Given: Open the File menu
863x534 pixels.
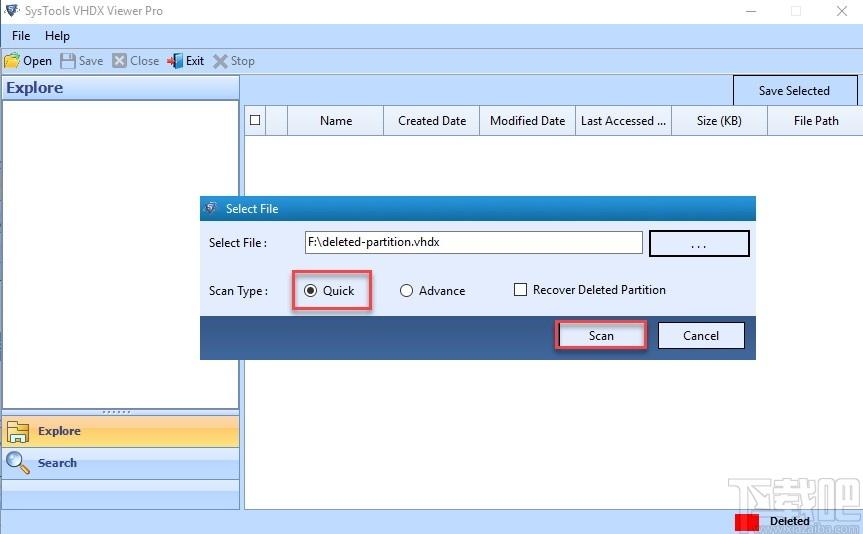Looking at the screenshot, I should click(21, 36).
